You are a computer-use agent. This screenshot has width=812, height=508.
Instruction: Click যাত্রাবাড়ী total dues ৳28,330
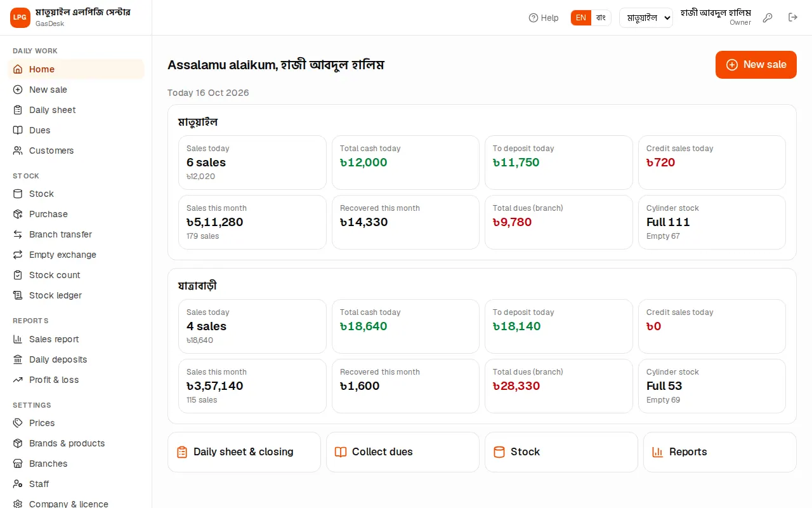(x=516, y=386)
